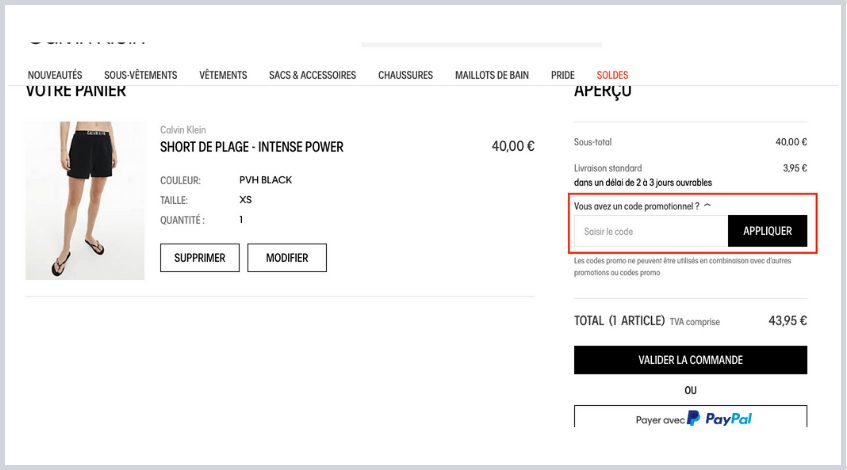This screenshot has height=470, width=847.
Task: Open the Maillots de Bain menu
Action: click(x=492, y=75)
